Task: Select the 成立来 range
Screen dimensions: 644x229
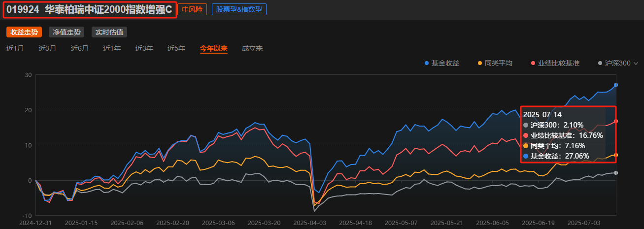Action: tap(252, 48)
